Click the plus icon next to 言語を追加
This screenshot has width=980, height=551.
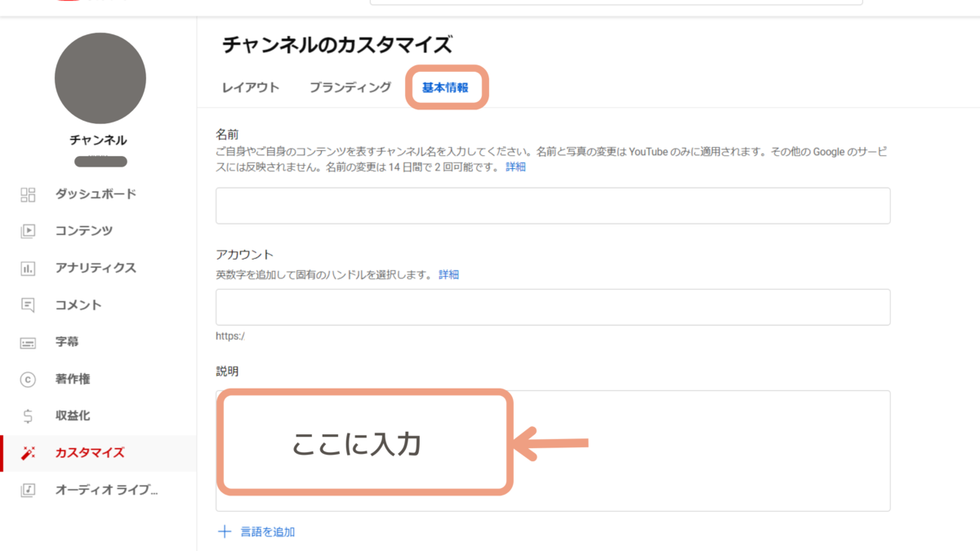point(225,531)
